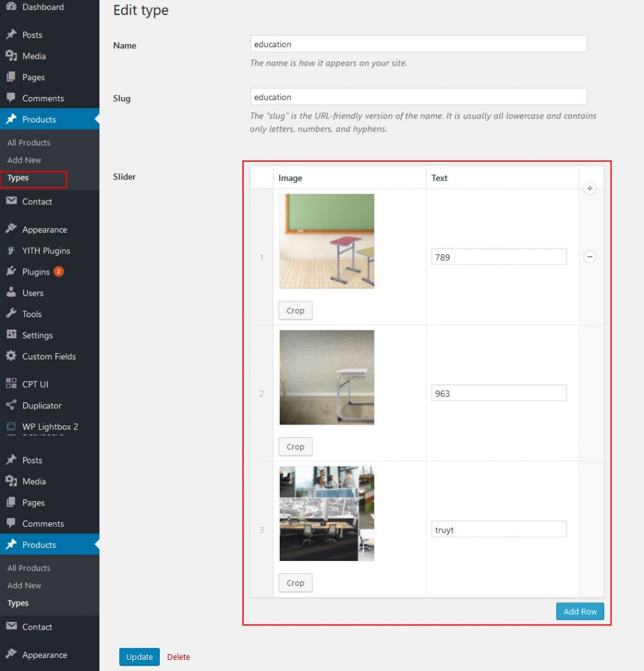644x671 pixels.
Task: Crop the image in the truyt row
Action: [295, 583]
